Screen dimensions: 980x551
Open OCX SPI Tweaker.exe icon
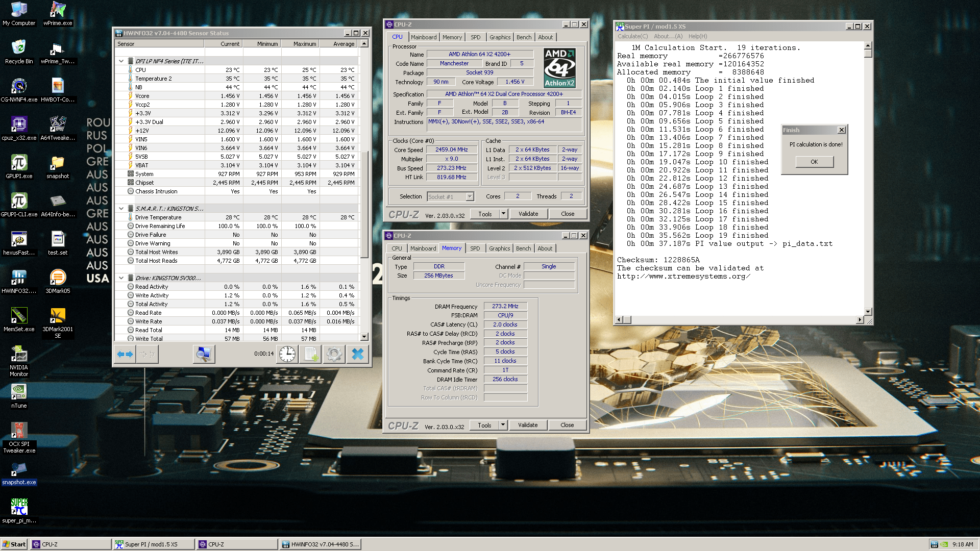click(19, 438)
